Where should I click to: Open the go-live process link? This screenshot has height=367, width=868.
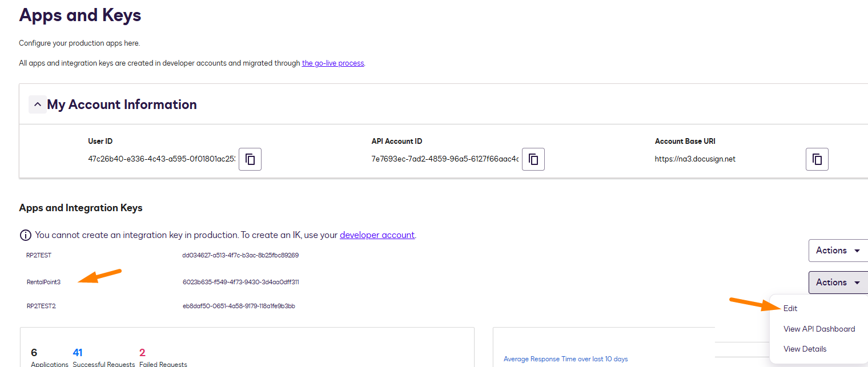click(333, 63)
